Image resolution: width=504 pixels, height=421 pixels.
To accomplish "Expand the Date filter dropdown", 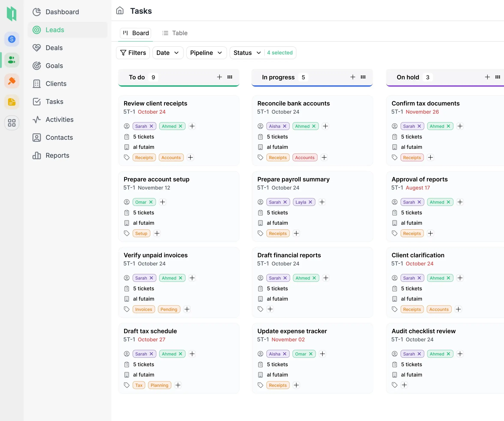I will coord(168,53).
